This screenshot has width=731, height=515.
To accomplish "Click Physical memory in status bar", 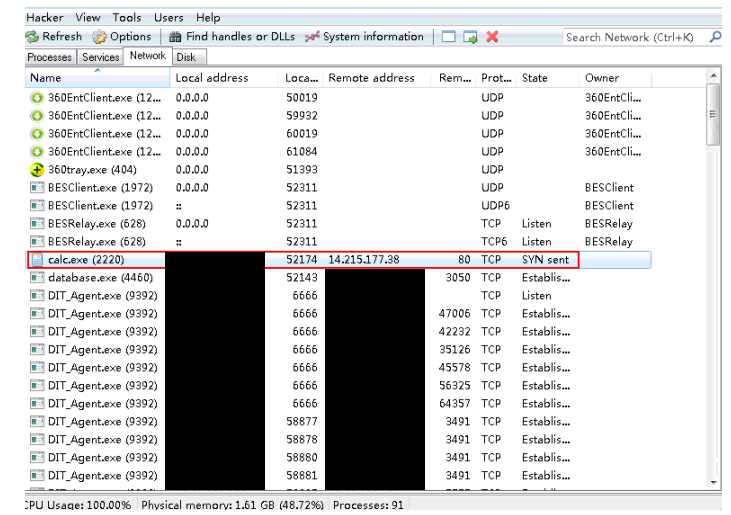I will 232,505.
